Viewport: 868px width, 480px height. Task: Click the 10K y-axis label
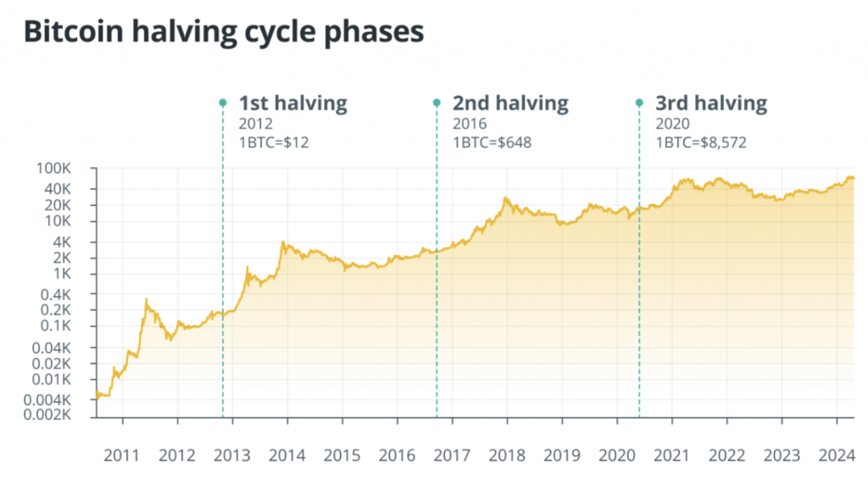tap(58, 220)
